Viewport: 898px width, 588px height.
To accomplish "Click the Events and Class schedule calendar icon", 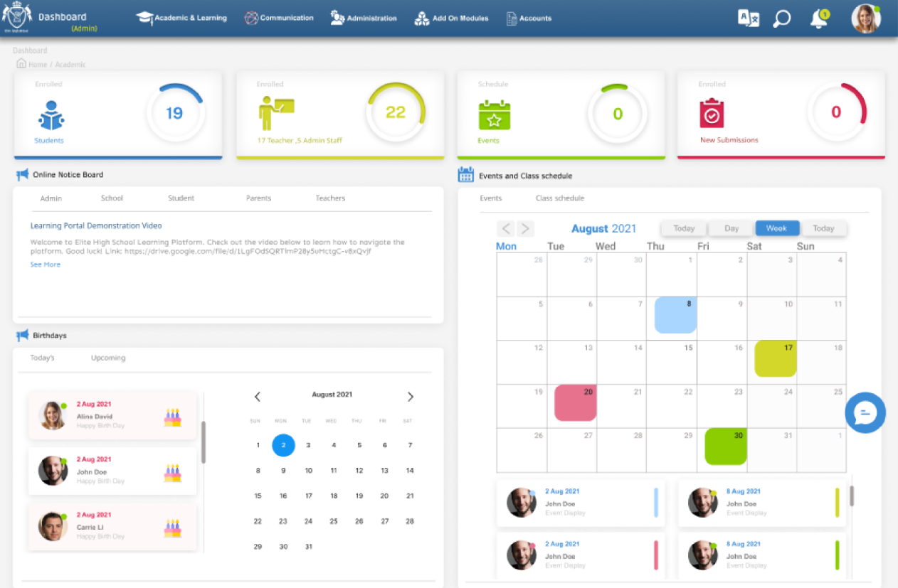I will coord(466,174).
